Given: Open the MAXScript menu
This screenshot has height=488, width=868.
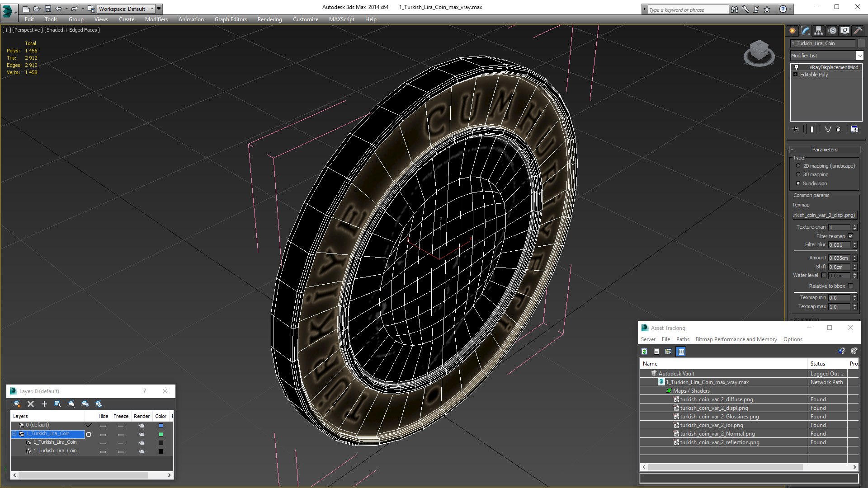Looking at the screenshot, I should (341, 19).
